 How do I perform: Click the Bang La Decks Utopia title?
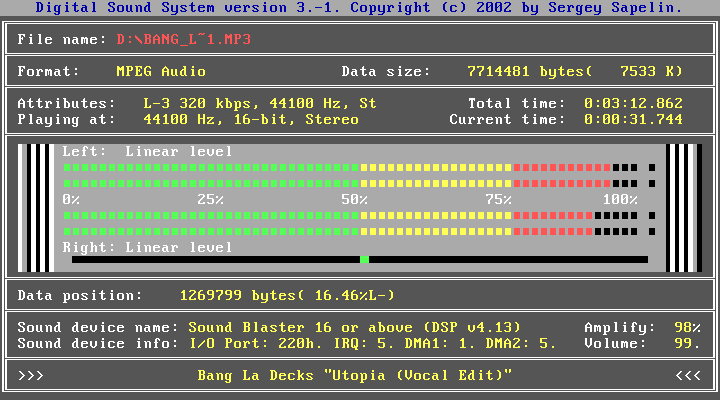coord(354,376)
